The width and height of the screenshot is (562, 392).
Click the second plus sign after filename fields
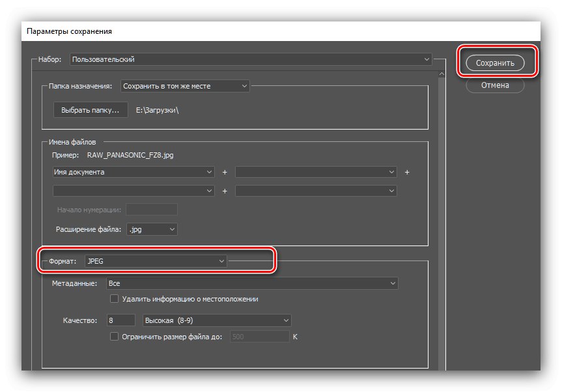click(406, 172)
